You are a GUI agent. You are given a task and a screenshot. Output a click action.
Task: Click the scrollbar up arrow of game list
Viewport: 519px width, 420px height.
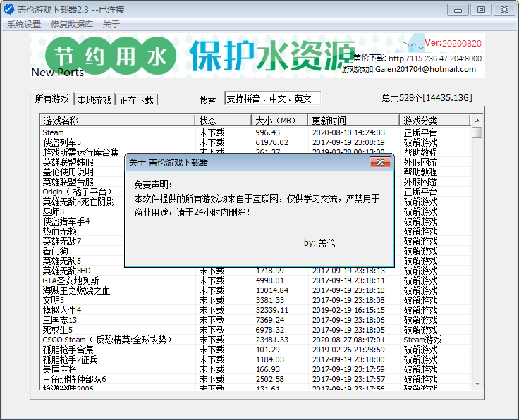pos(477,121)
